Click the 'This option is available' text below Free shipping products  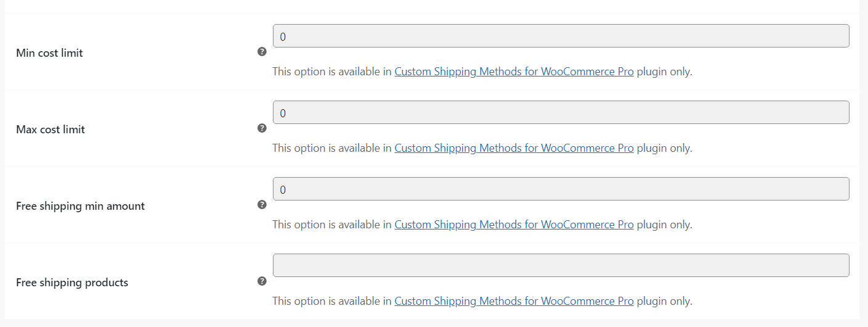[326, 301]
